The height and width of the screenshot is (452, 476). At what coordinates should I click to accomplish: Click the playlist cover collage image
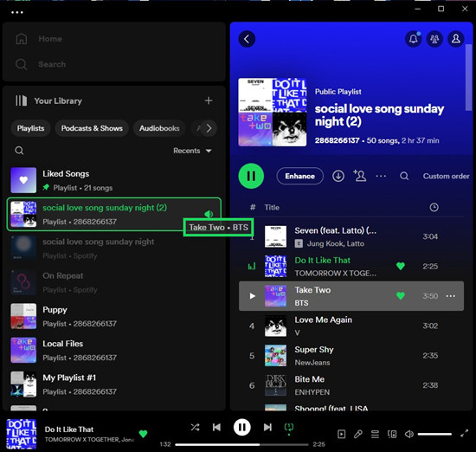pyautogui.click(x=273, y=112)
